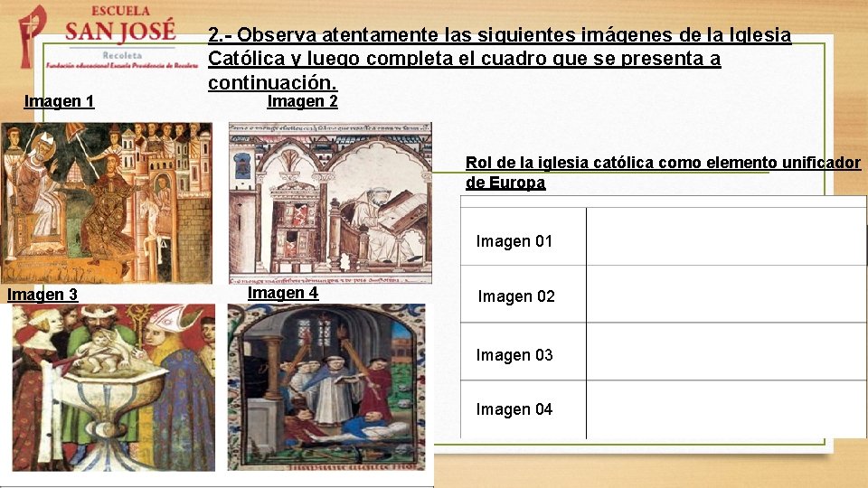Click the empty answer cell beside Imagen 04
The width and height of the screenshot is (868, 488).
tap(726, 409)
